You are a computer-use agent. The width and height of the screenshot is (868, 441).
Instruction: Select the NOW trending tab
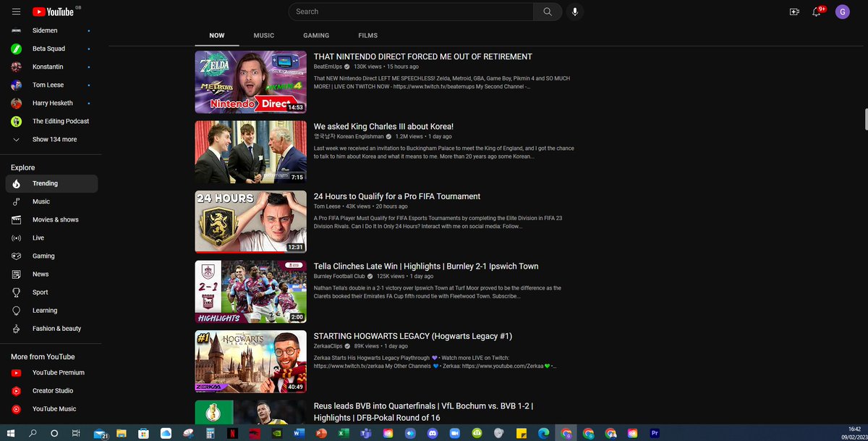click(x=217, y=35)
